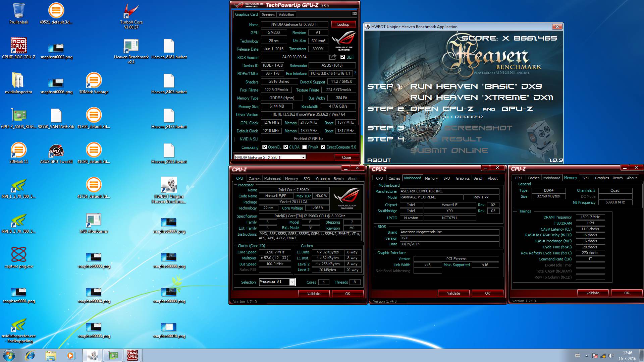Open SPD tab in Mainboard CPU-Z window
The height and width of the screenshot is (362, 644).
click(x=446, y=178)
